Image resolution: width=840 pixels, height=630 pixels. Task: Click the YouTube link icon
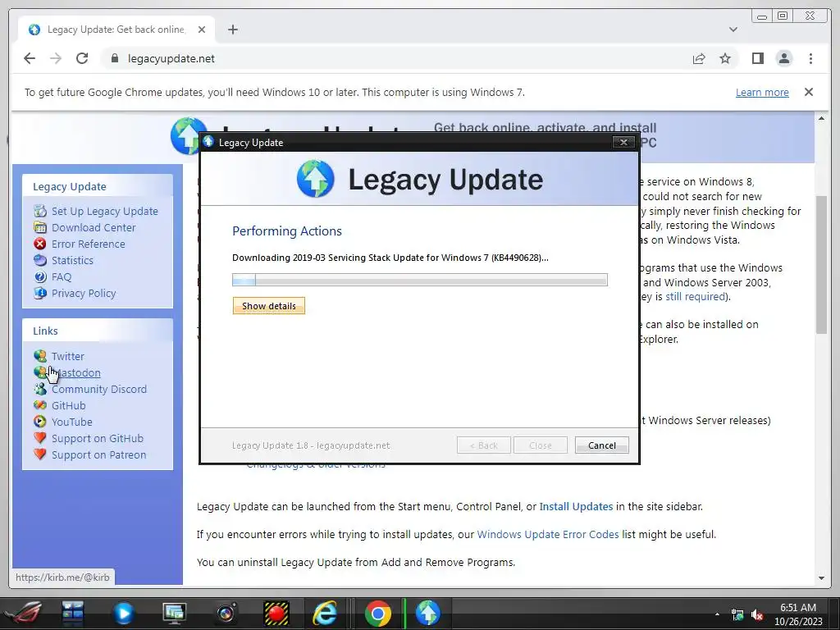(40, 422)
